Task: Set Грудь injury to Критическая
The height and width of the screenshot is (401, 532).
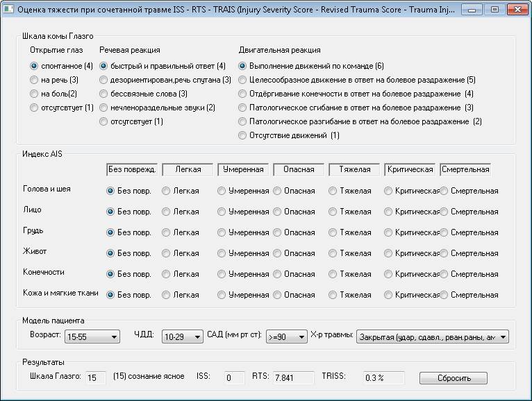Action: click(388, 232)
